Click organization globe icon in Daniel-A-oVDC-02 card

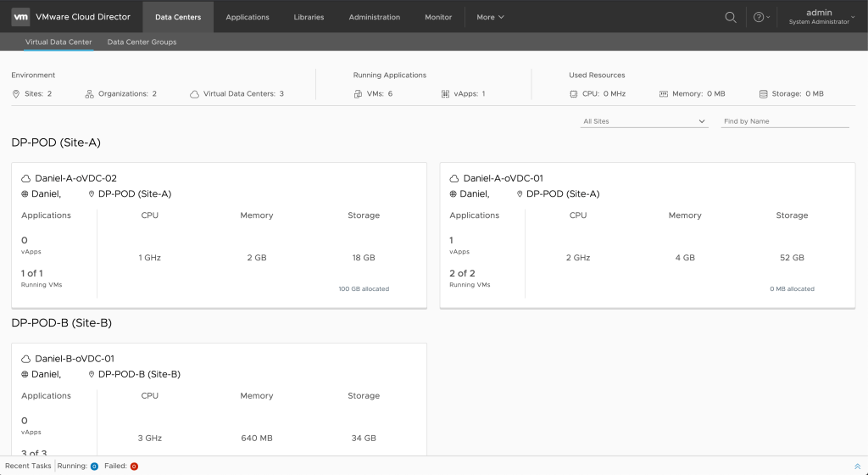(25, 193)
